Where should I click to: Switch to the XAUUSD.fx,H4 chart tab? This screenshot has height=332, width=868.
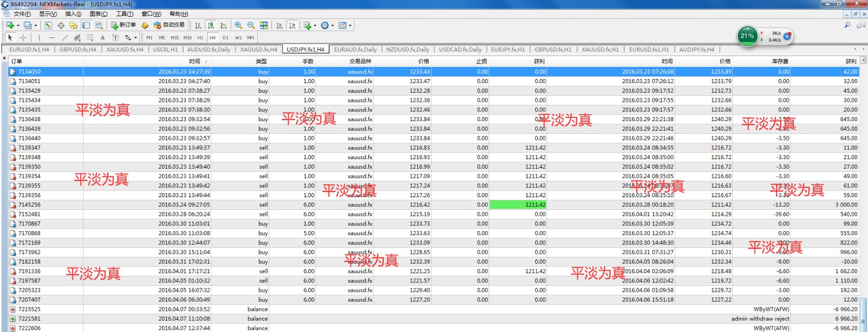tap(125, 49)
